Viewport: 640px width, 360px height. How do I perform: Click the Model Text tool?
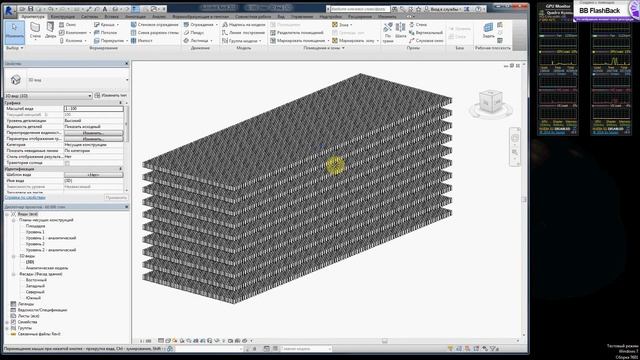point(244,24)
